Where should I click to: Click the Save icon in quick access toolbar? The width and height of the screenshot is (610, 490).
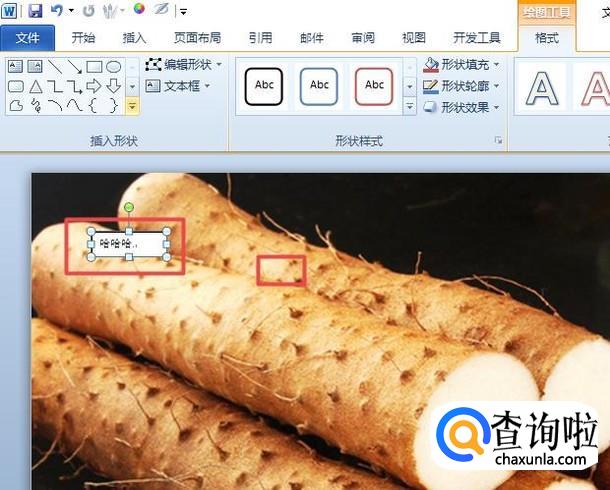(35, 10)
